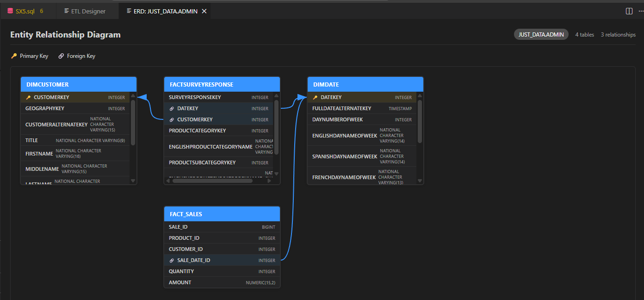Image resolution: width=644 pixels, height=300 pixels.
Task: Click the DIMCUSTOMER vertical scrollbar thumb
Action: pos(133,122)
